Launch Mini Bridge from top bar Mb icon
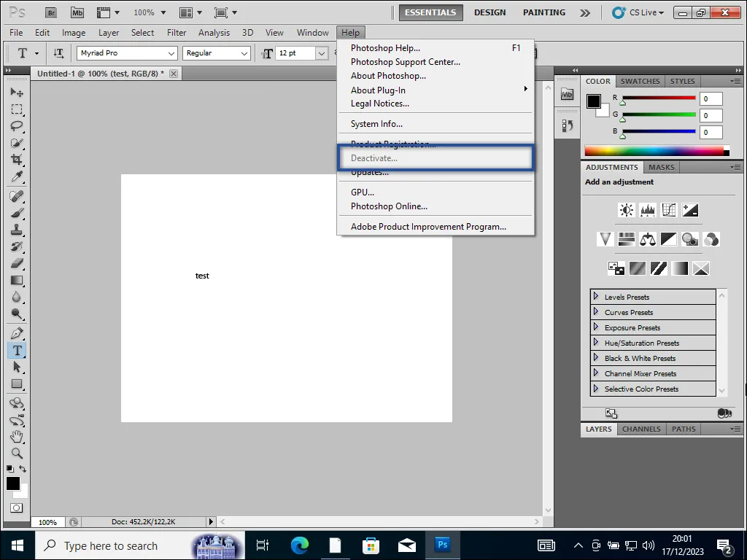 click(77, 13)
